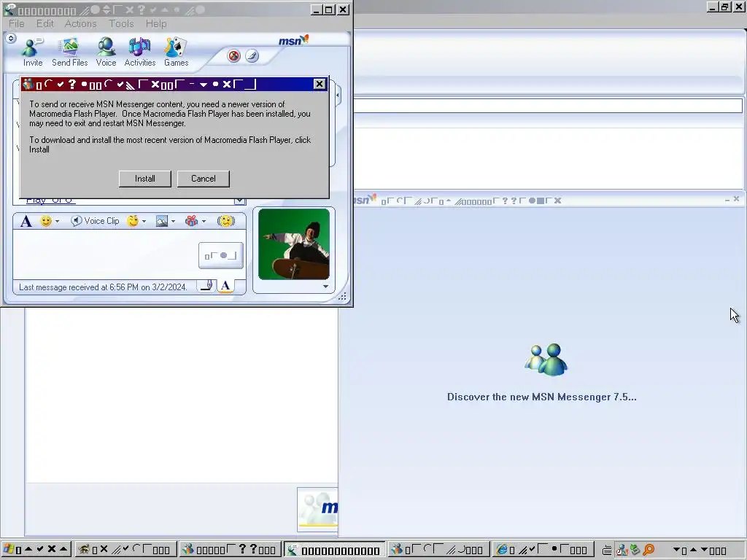Collapse the toolbar with the round arrow button
Image resolution: width=747 pixels, height=560 pixels.
tap(10, 38)
